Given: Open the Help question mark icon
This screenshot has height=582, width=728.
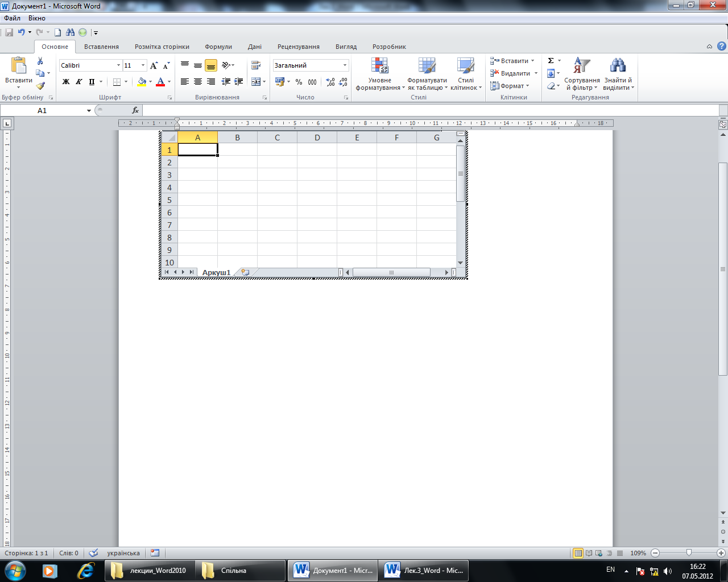Looking at the screenshot, I should tap(721, 47).
